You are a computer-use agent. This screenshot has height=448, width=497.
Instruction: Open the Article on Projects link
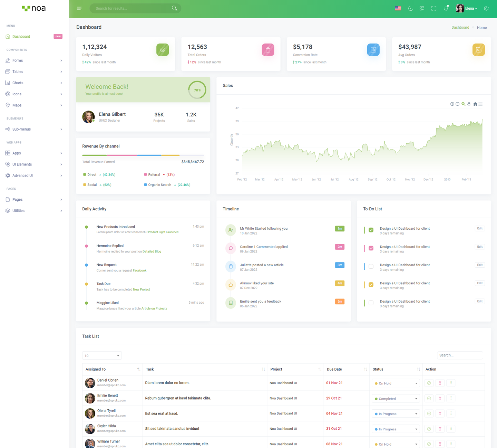tap(154, 308)
